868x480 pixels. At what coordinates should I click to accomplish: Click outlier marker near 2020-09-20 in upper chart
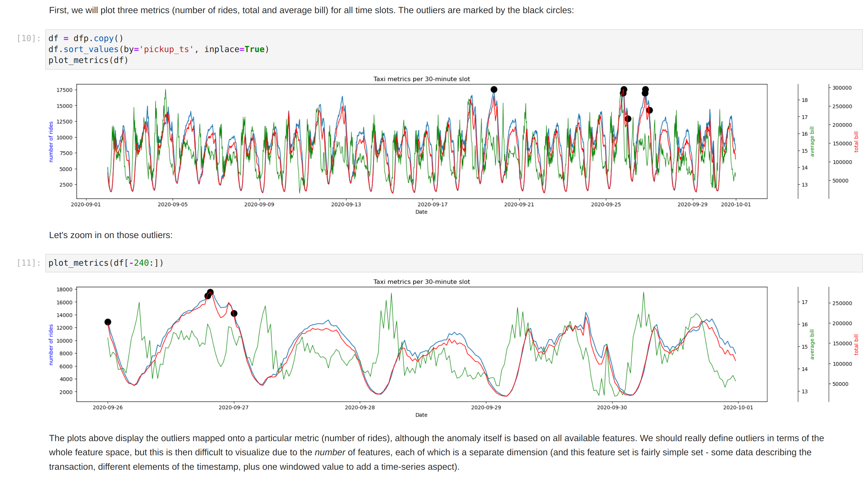click(x=494, y=89)
